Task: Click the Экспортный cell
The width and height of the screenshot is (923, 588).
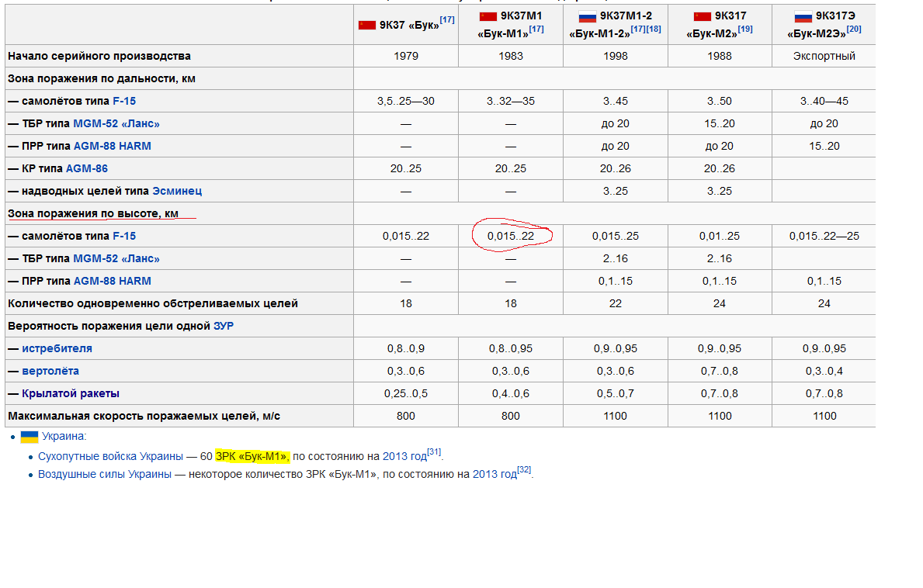Action: [x=824, y=56]
